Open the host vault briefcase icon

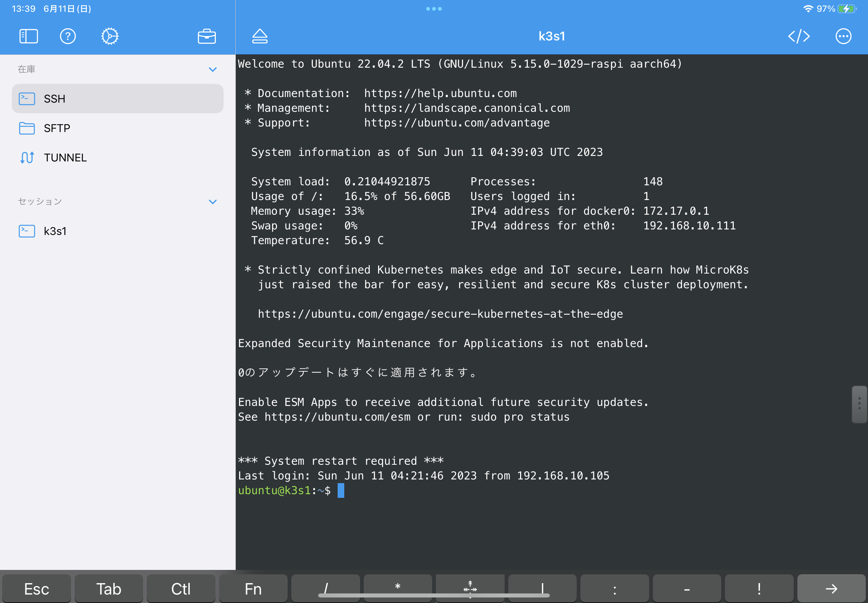tap(206, 36)
